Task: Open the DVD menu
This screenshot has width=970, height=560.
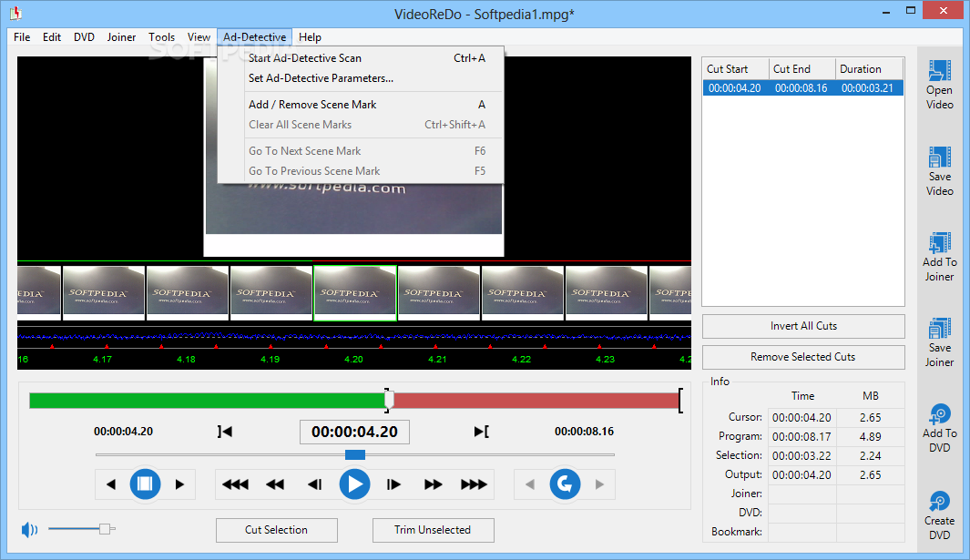Action: tap(84, 37)
